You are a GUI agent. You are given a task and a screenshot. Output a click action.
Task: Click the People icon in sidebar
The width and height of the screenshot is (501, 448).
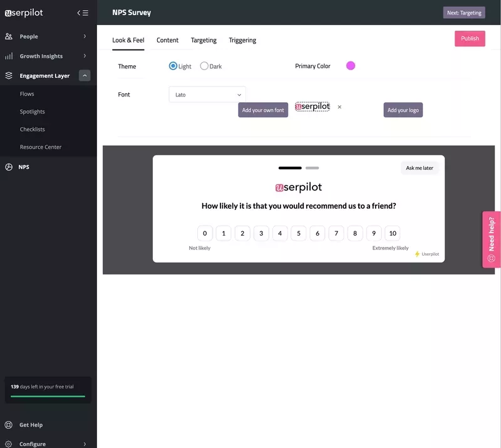tap(9, 36)
